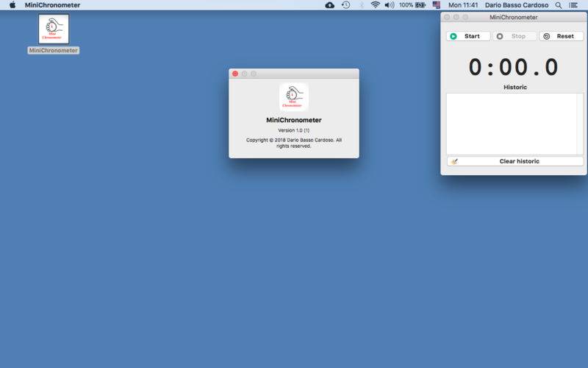Open Spotlight search magnifier
Viewport: 588px width, 368px height.
pos(559,5)
